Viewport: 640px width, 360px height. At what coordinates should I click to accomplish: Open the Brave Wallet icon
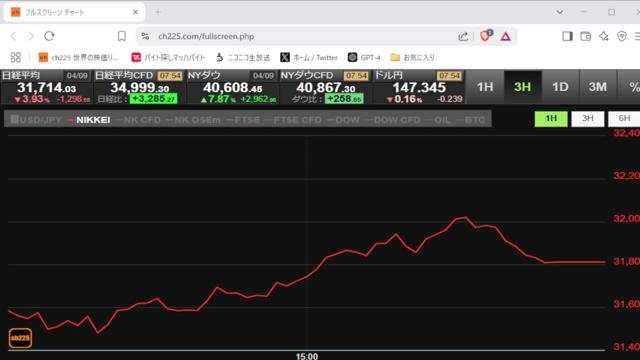coord(586,36)
